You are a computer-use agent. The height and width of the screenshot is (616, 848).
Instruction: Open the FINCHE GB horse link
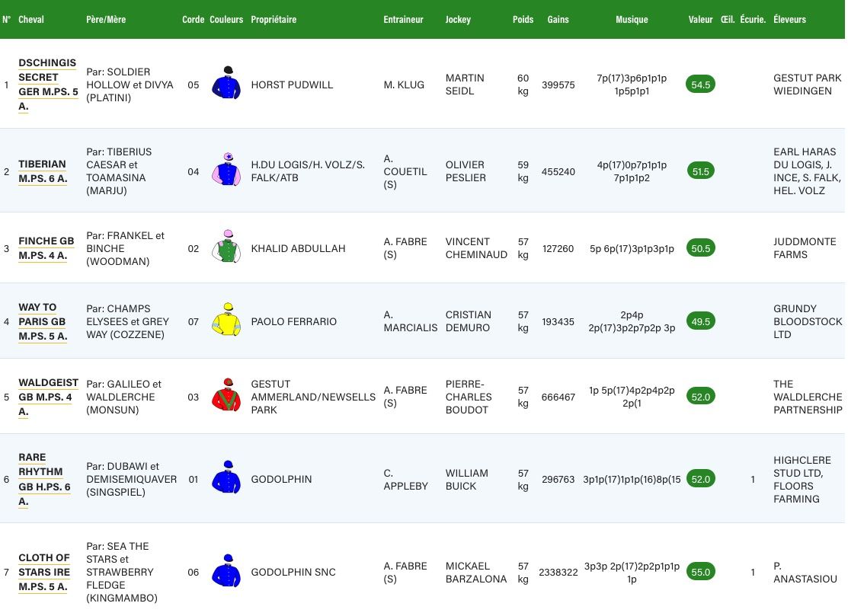coord(46,248)
